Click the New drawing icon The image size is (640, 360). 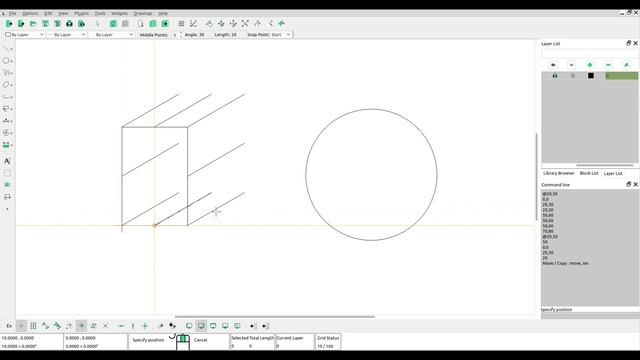tap(9, 24)
